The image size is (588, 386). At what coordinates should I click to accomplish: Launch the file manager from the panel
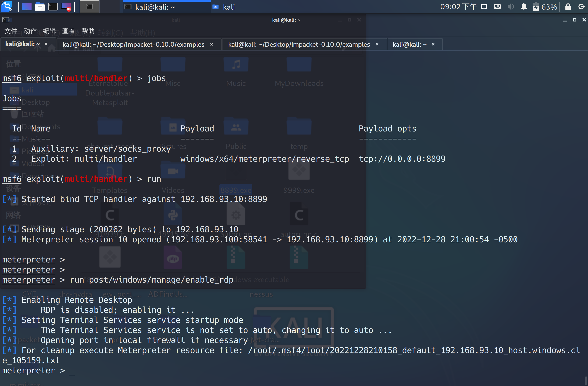[40, 7]
